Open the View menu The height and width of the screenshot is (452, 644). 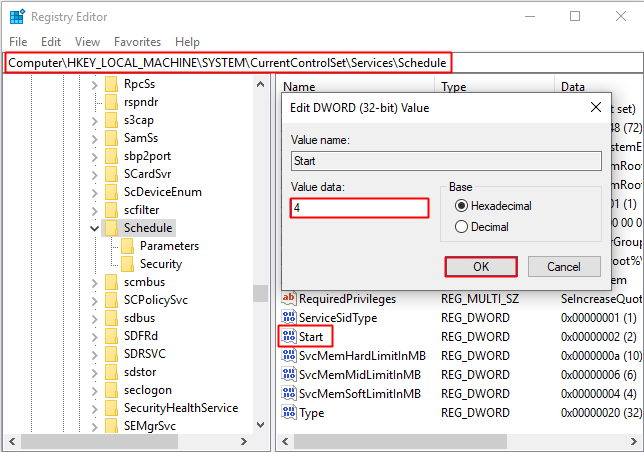[87, 42]
